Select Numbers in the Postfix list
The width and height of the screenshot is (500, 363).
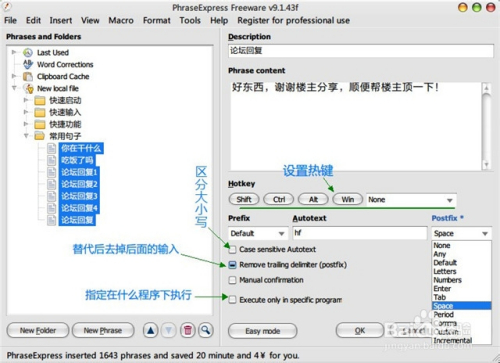461,280
